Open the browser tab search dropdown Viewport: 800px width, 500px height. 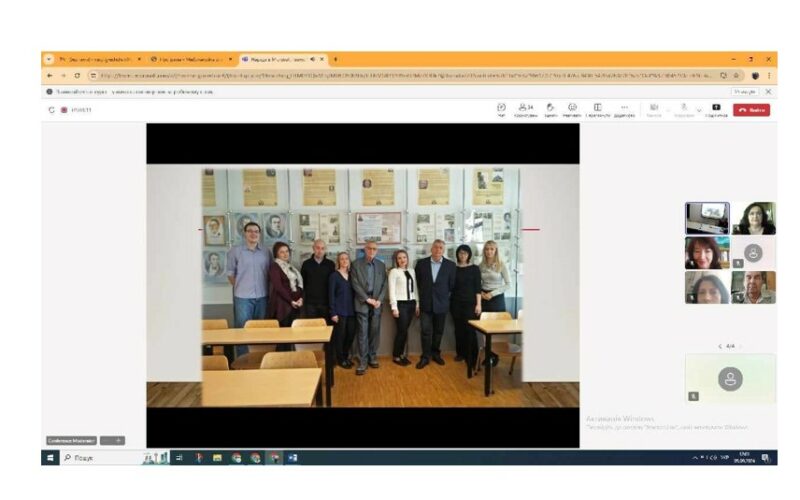48,59
